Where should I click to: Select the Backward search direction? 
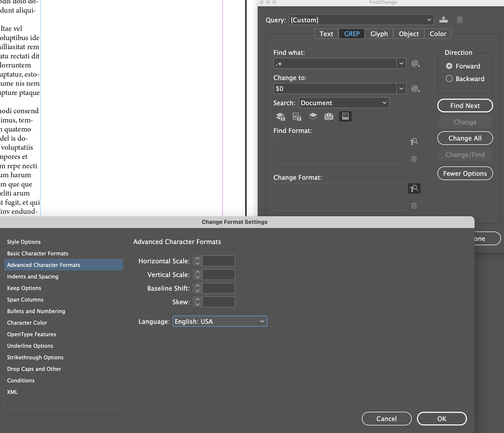[449, 79]
